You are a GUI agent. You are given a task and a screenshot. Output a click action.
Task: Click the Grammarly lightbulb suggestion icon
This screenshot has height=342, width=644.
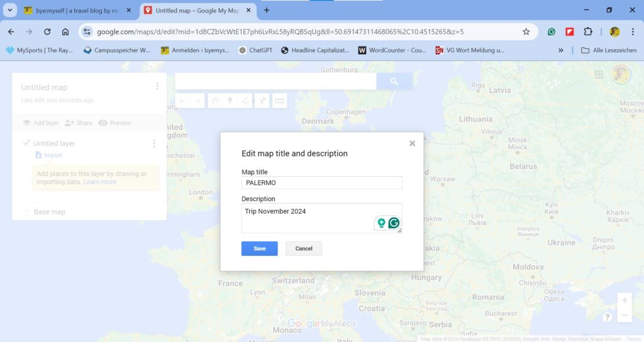[x=381, y=223]
